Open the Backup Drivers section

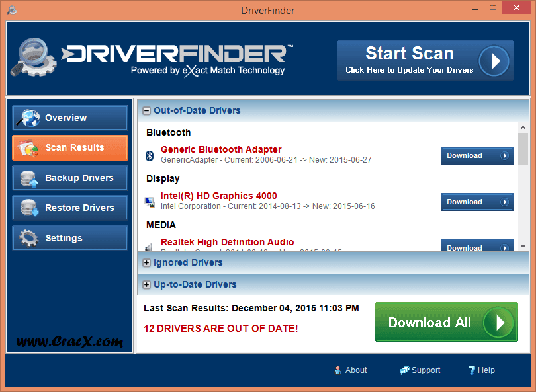click(x=70, y=178)
